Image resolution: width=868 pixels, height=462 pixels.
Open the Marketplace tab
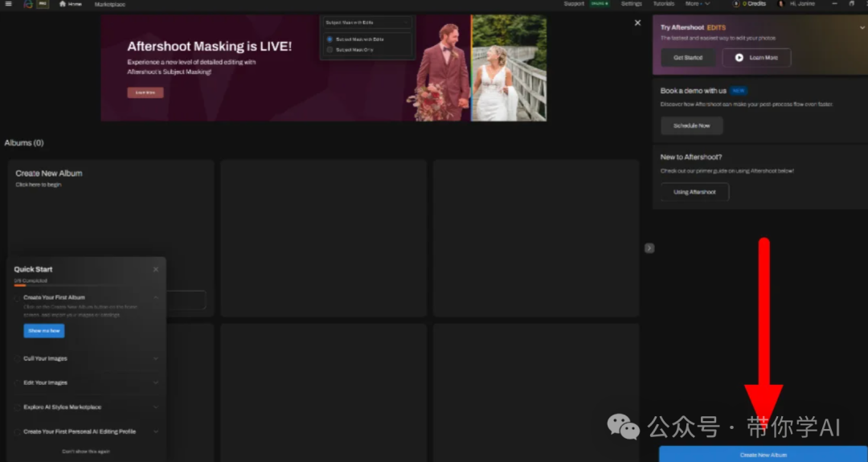(109, 5)
